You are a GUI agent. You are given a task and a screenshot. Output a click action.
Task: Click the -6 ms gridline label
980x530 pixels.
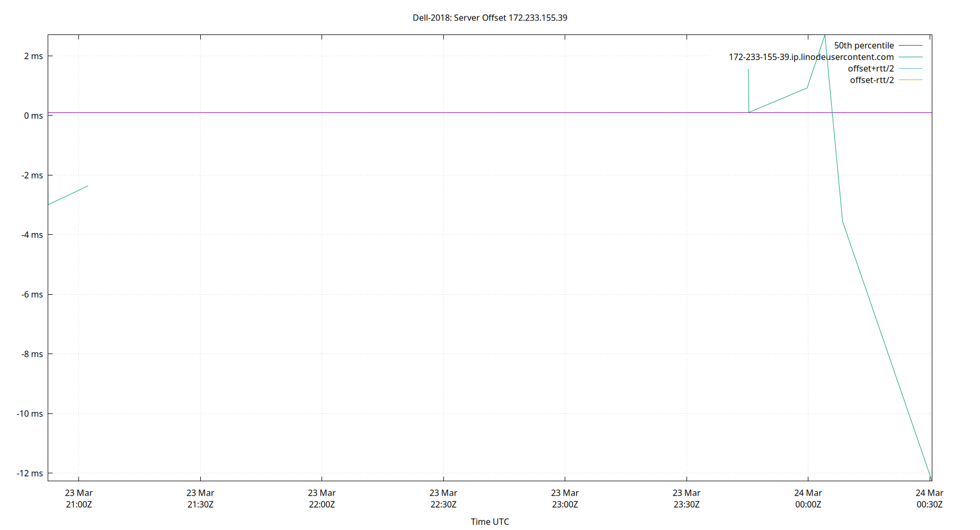[x=33, y=294]
